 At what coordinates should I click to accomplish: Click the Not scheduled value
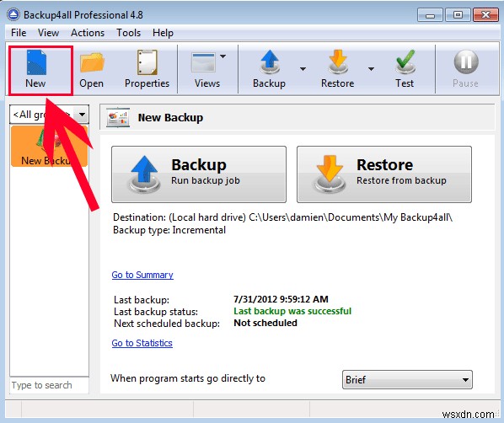[265, 323]
